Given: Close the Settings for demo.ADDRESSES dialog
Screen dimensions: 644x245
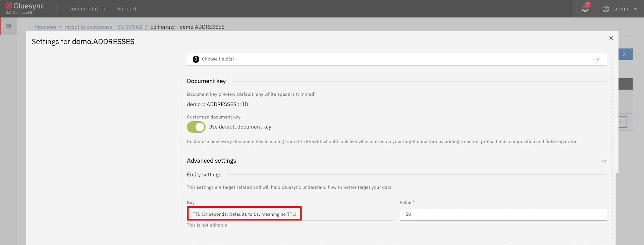Looking at the screenshot, I should (x=611, y=38).
